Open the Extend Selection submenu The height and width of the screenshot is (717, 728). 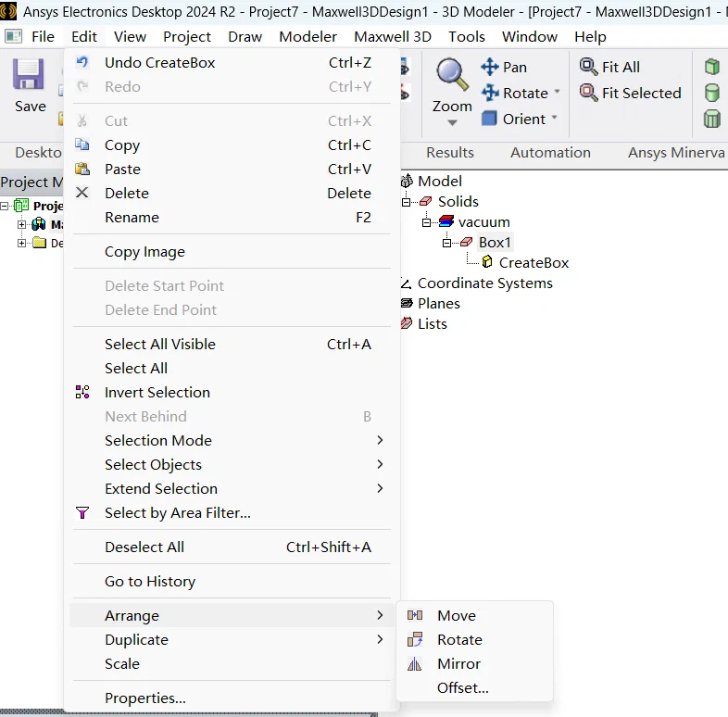click(x=232, y=488)
